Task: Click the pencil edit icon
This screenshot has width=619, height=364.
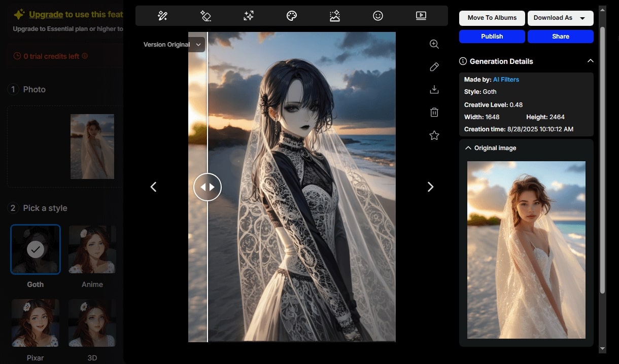Action: 434,67
